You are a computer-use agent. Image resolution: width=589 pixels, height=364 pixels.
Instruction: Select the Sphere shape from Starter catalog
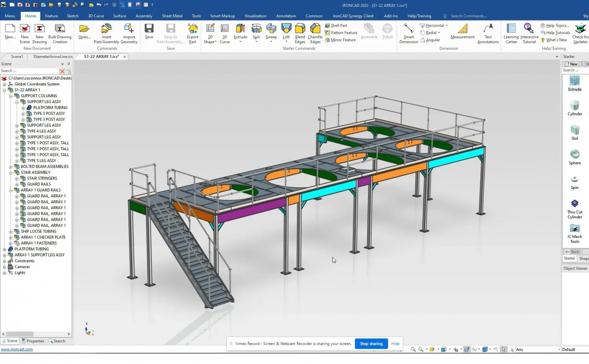574,157
